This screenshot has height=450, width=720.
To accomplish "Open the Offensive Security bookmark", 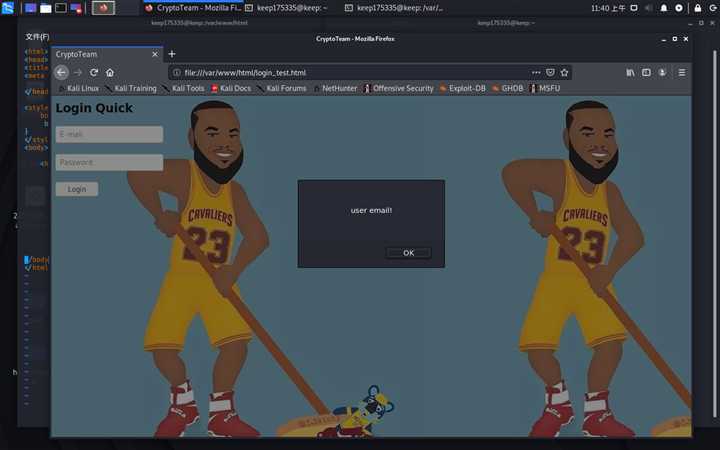I will [x=398, y=88].
